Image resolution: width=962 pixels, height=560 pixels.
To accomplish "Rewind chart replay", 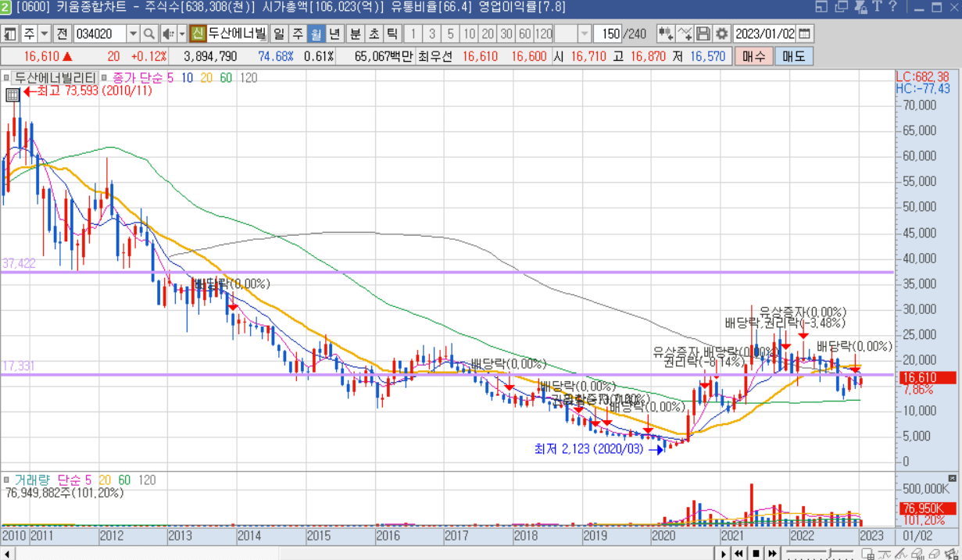I will (738, 553).
